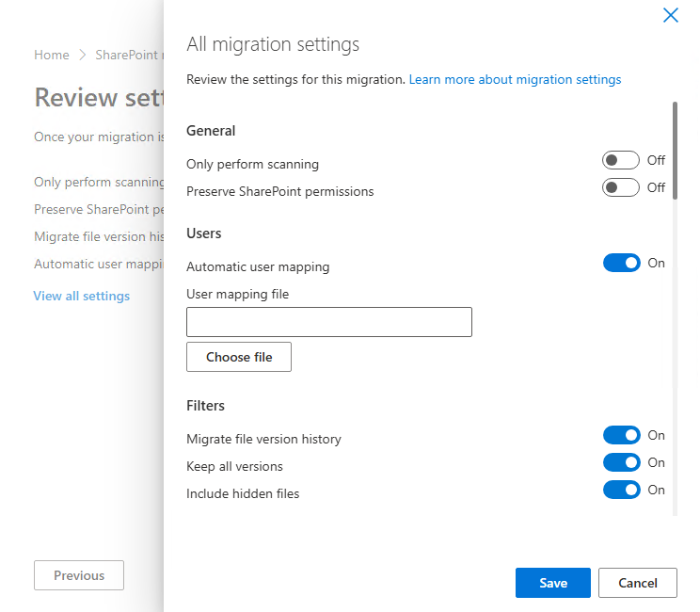The image size is (700, 612).
Task: Select the All migration settings title
Action: click(273, 44)
